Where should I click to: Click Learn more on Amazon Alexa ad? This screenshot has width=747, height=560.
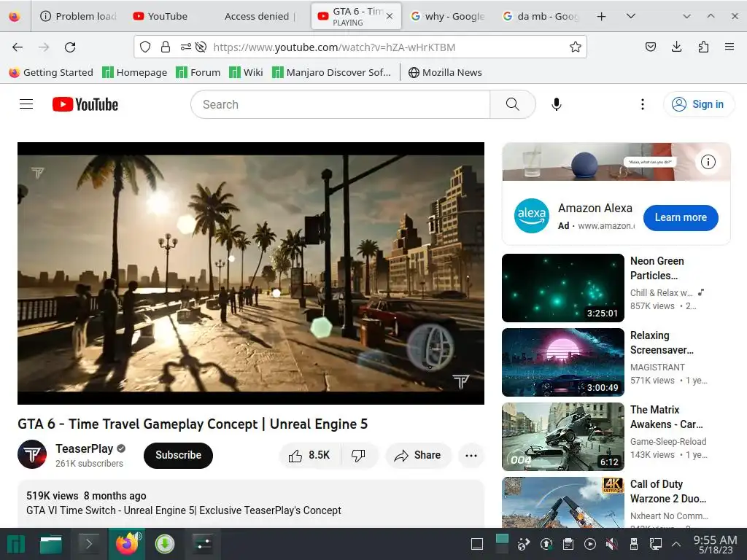click(681, 217)
